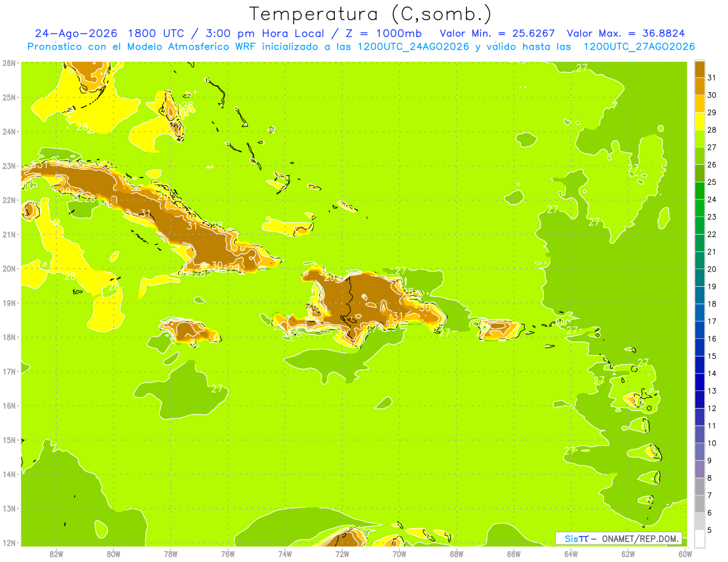Screen dimensions: 728x562
Task: Click the "Valor Min. = 25.6267" value
Action: click(497, 34)
